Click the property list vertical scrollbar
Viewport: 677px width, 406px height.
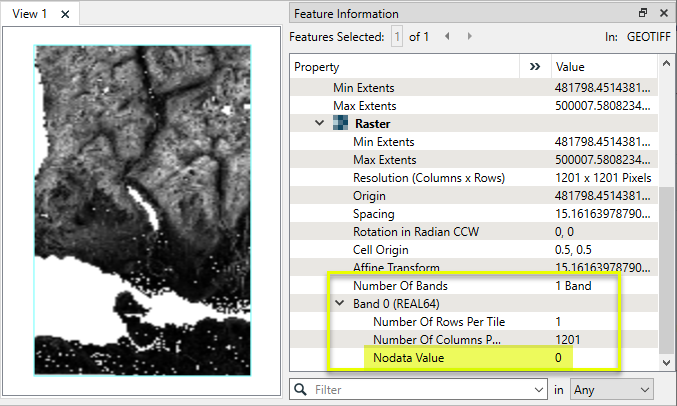(667, 200)
